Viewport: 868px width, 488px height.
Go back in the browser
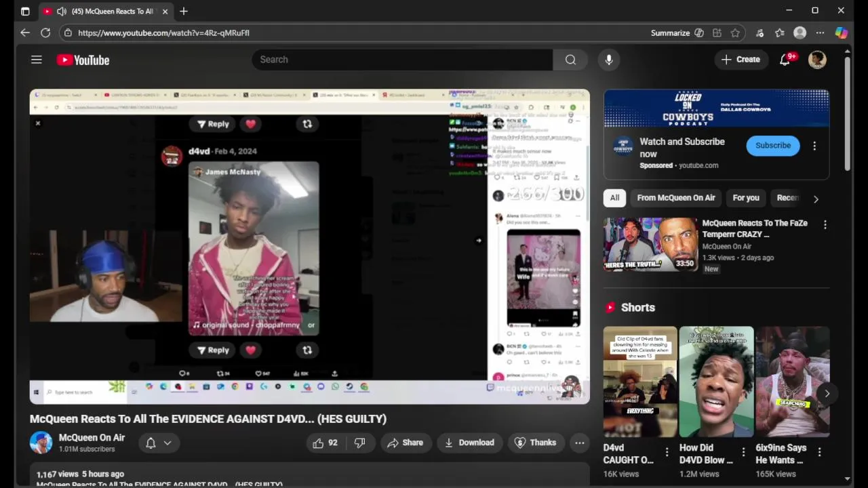point(25,33)
